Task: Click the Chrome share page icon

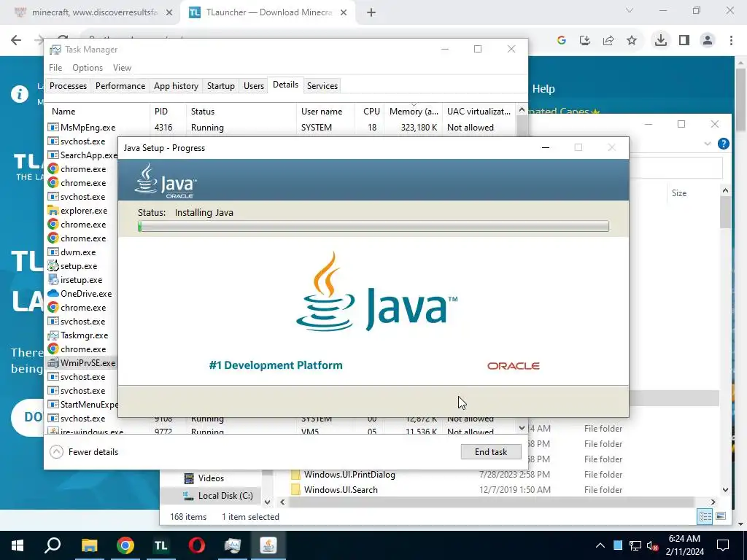Action: pos(608,41)
